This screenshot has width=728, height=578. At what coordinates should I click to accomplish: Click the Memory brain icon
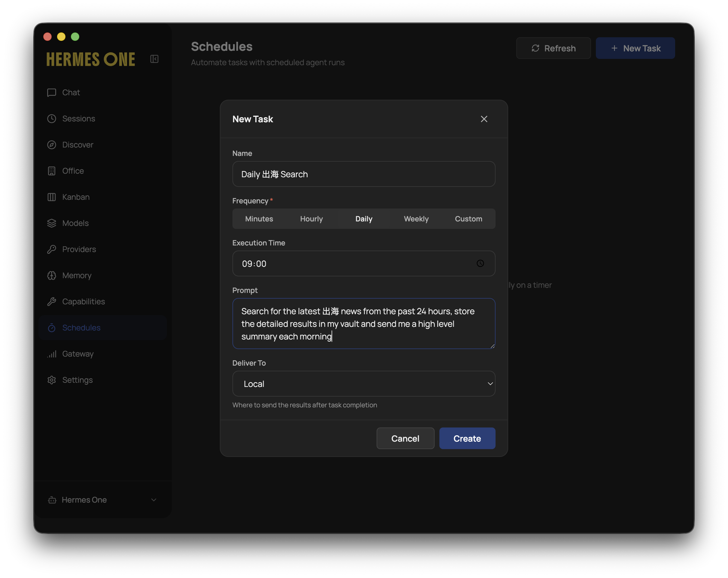[52, 276]
